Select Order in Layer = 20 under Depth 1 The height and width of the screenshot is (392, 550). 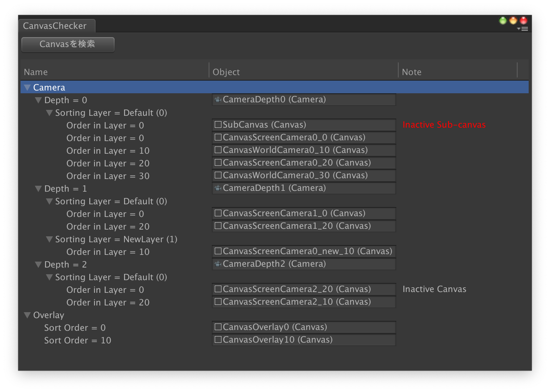tap(108, 226)
